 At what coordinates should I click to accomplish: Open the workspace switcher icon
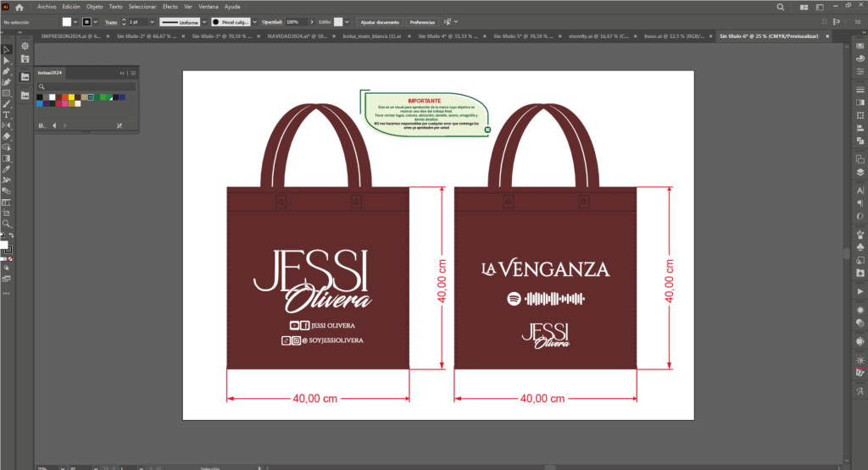(x=820, y=7)
